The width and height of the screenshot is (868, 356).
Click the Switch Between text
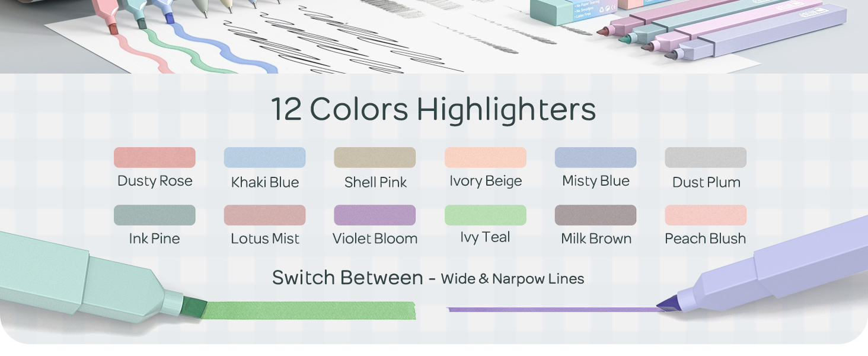point(347,278)
